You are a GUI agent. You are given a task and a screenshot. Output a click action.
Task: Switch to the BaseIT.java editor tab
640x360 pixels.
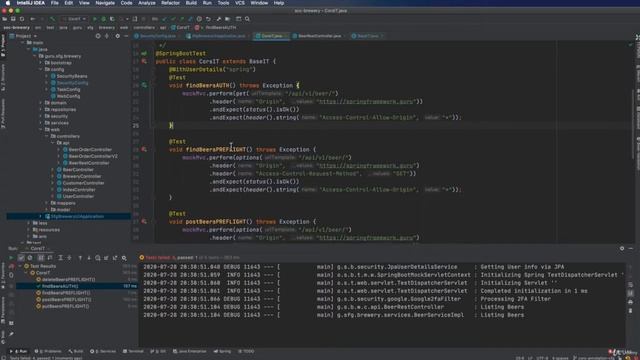click(x=368, y=36)
